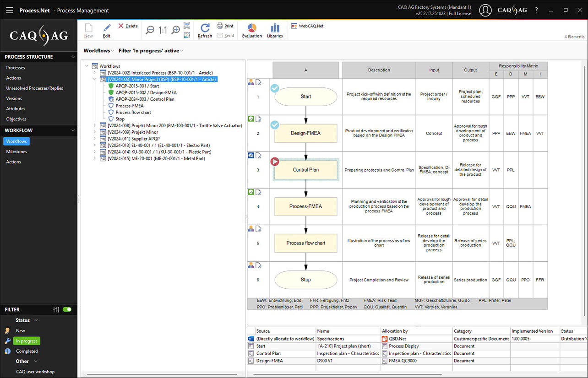Viewport: 588px width, 378px height.
Task: Launch WebCAQ.Net from the toolbar
Action: [x=307, y=26]
